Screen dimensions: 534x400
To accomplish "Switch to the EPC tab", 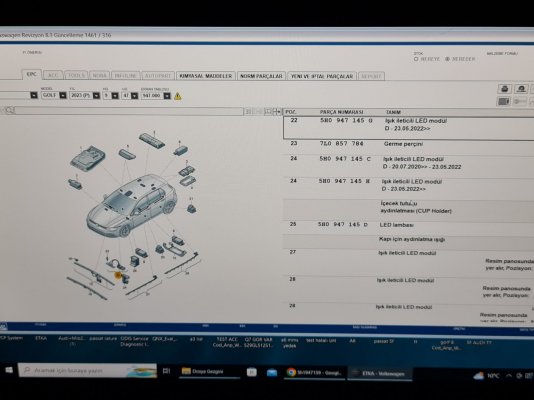I will point(32,75).
